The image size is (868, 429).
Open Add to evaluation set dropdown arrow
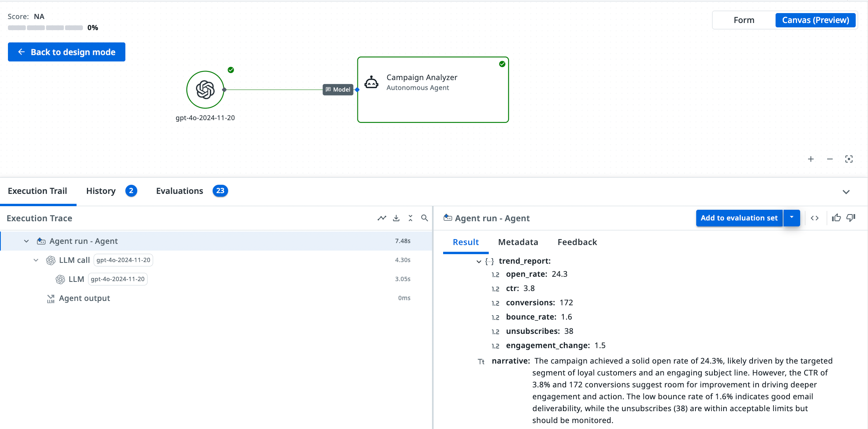click(791, 218)
